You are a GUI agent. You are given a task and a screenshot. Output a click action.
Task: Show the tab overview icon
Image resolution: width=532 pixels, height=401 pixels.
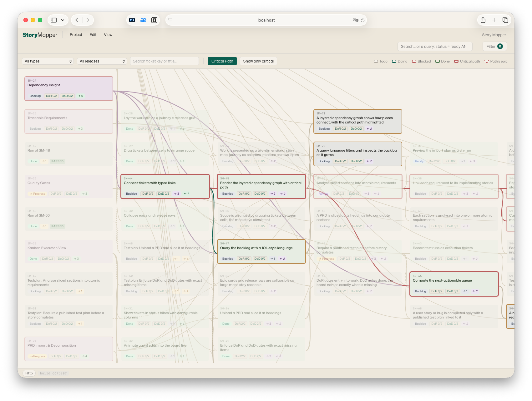[505, 20]
